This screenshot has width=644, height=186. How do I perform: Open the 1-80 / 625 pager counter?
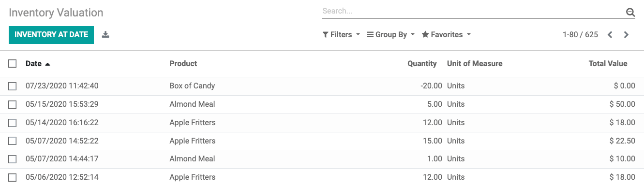click(x=580, y=35)
